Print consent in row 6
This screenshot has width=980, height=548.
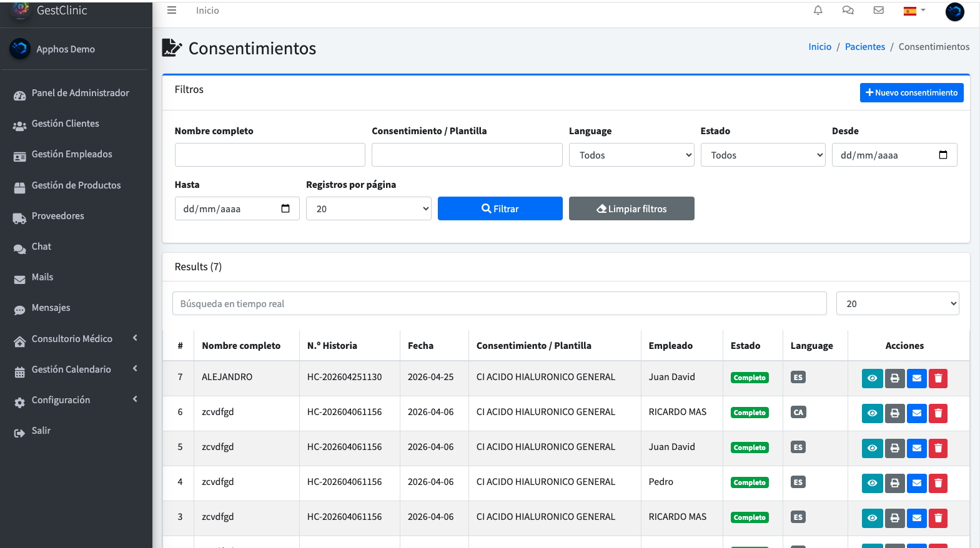click(x=894, y=413)
